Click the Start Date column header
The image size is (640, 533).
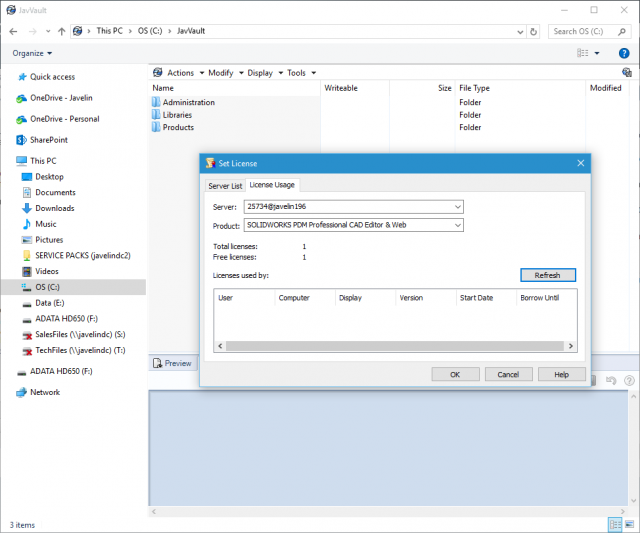point(476,298)
